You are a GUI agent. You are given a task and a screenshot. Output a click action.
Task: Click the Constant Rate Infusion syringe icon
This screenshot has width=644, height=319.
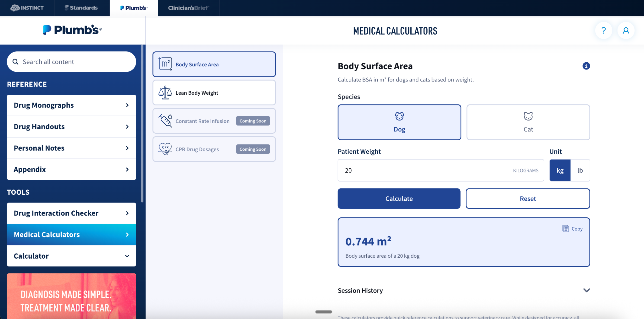point(165,121)
